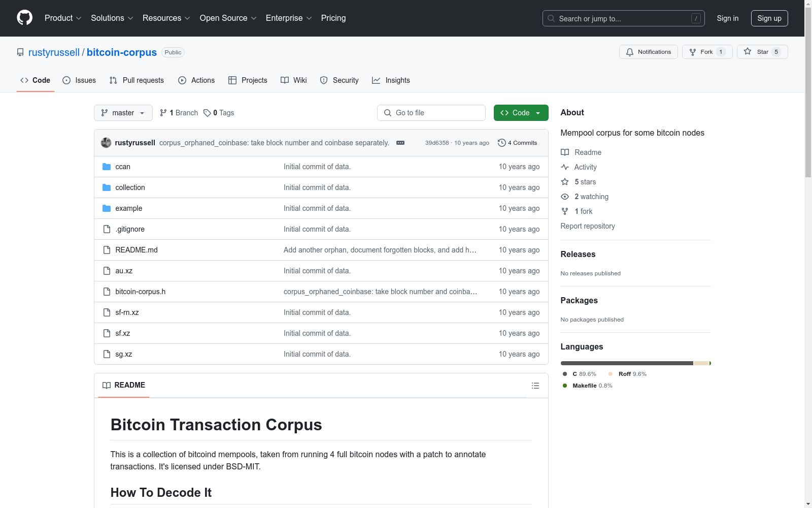Open the Releases heading link
Image resolution: width=812 pixels, height=508 pixels.
(578, 254)
